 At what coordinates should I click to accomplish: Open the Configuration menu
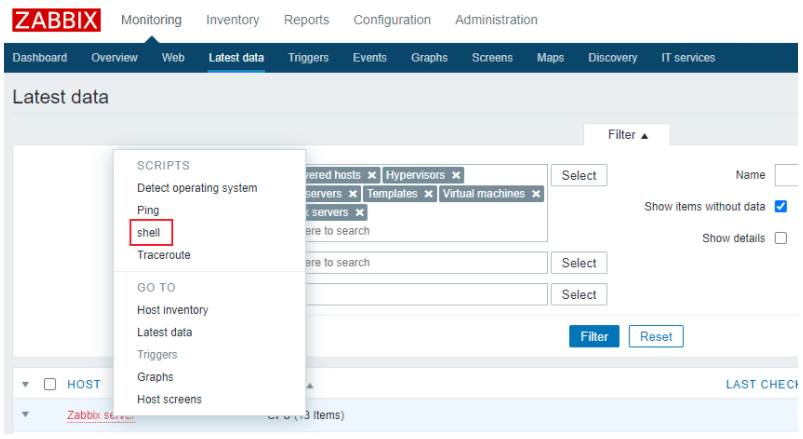click(x=392, y=20)
